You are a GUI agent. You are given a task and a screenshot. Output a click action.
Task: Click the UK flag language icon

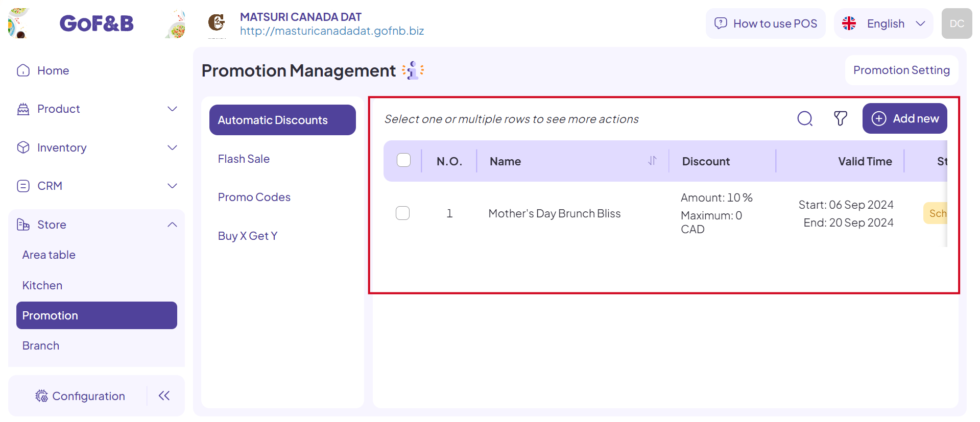pyautogui.click(x=849, y=23)
